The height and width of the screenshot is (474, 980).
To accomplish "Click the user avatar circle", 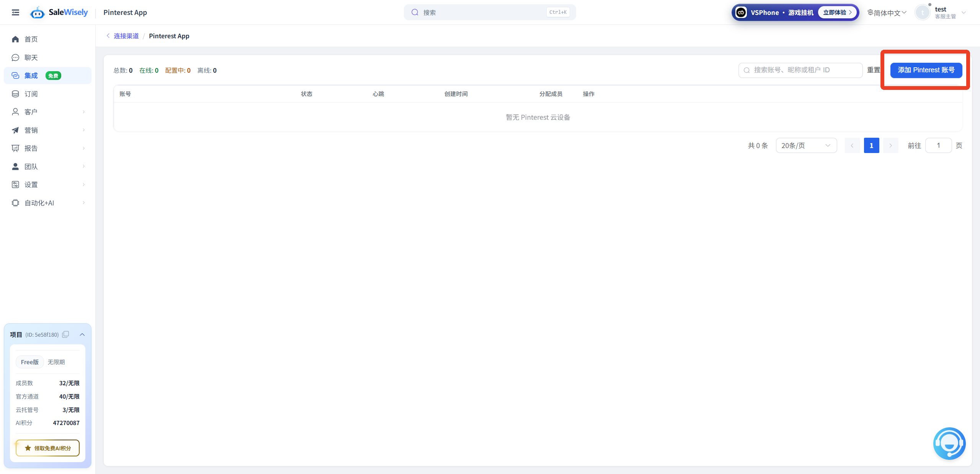I will [x=923, y=13].
